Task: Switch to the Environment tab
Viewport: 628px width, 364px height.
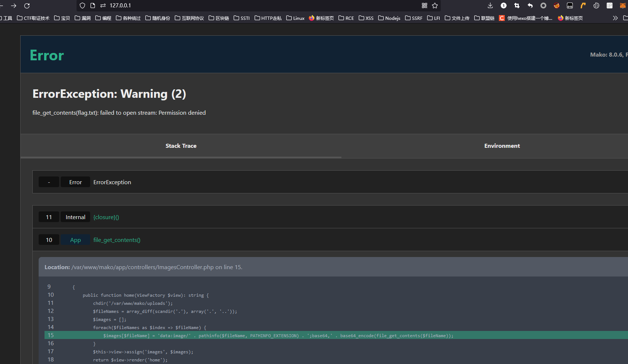Action: 502,146
